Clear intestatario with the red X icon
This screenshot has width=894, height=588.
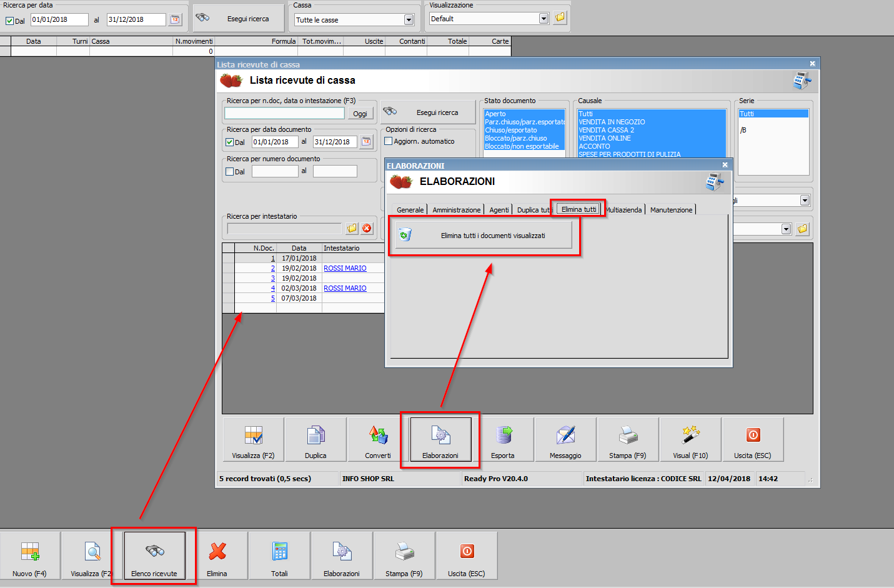(x=367, y=228)
